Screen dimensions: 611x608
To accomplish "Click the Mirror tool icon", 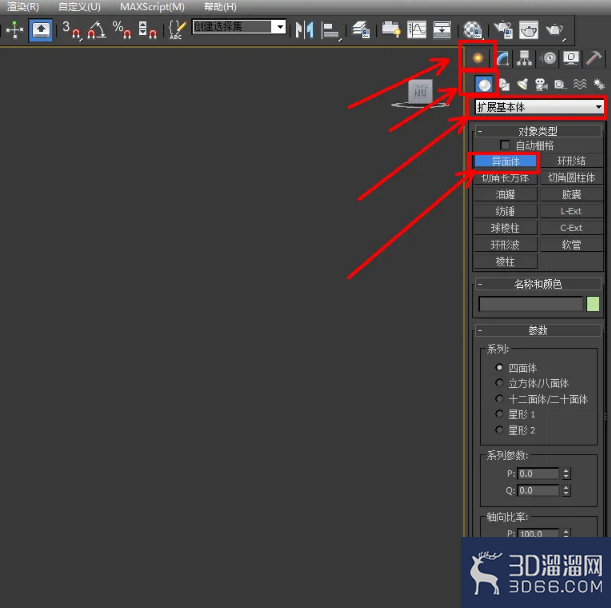I will coord(305,30).
